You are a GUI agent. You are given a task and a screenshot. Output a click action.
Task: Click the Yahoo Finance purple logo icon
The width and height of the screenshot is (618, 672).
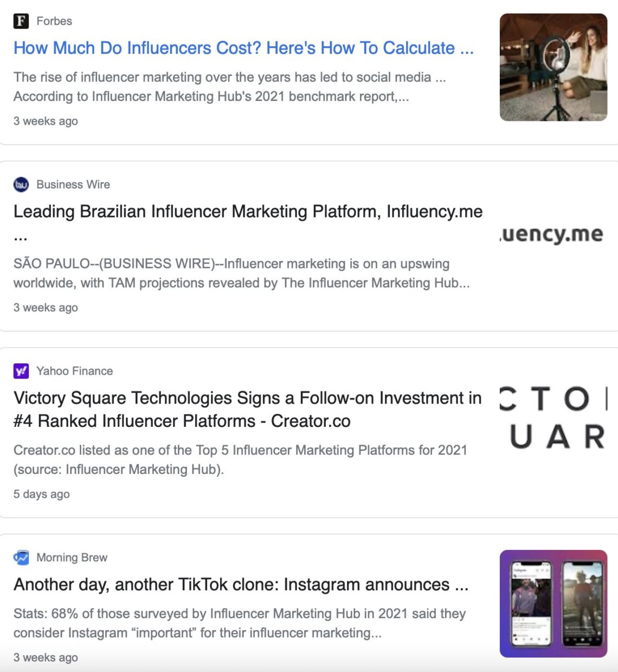point(21,371)
